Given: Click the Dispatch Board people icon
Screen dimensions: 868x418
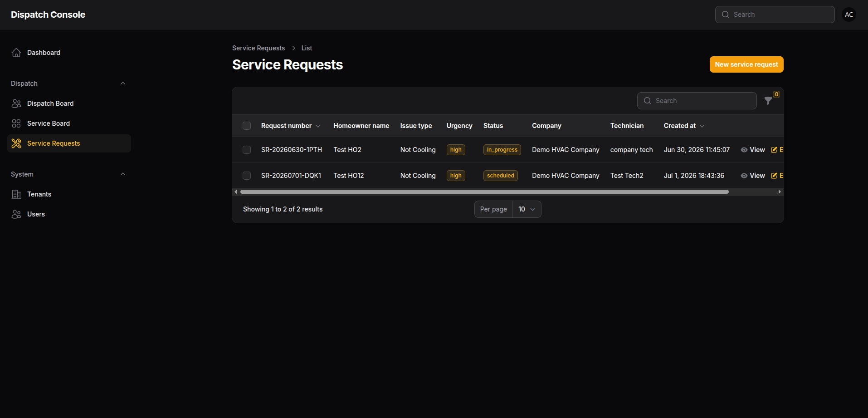Looking at the screenshot, I should 16,103.
